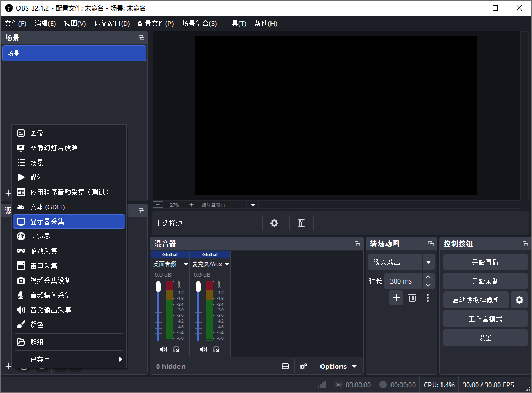Delete transition with trash icon
Screen dimensions: 532x393
(412, 298)
